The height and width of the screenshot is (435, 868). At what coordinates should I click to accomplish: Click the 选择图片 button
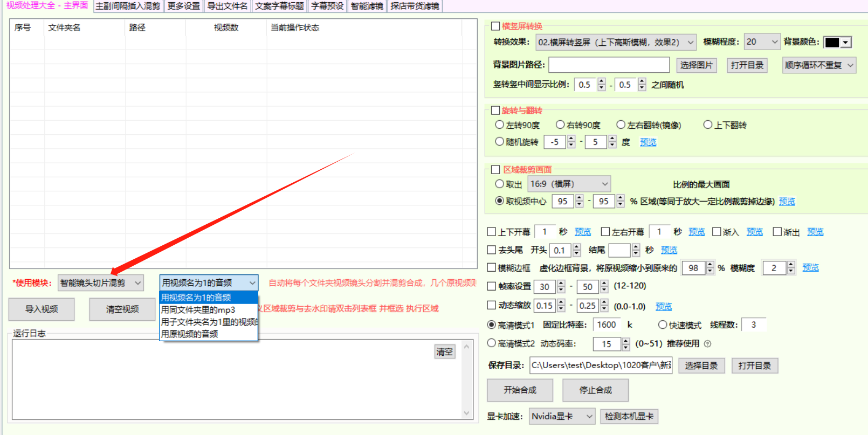point(697,65)
